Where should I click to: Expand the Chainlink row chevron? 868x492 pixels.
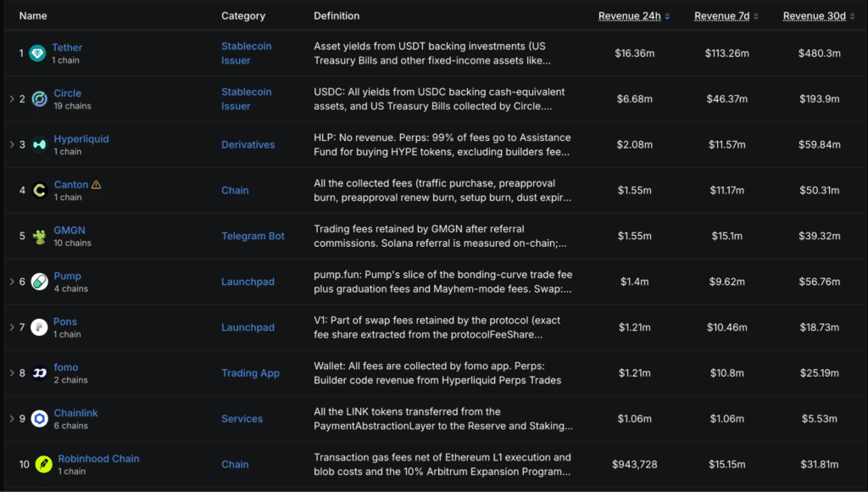[x=12, y=418]
